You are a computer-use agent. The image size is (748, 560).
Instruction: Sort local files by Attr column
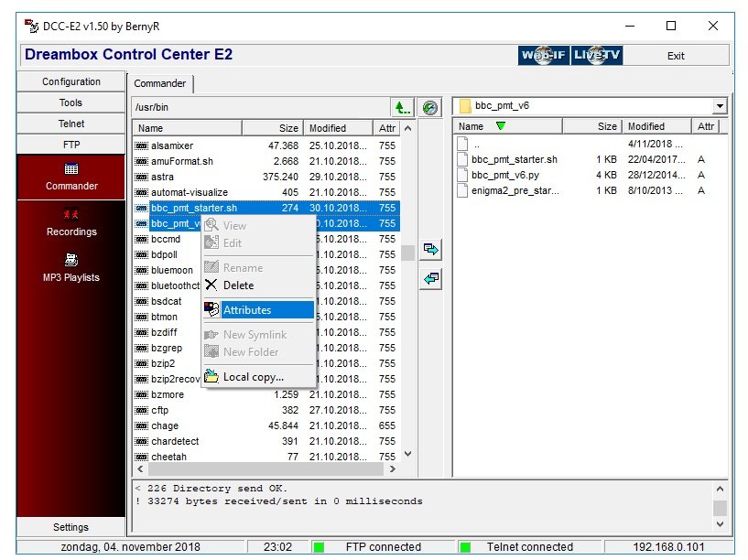click(x=706, y=126)
